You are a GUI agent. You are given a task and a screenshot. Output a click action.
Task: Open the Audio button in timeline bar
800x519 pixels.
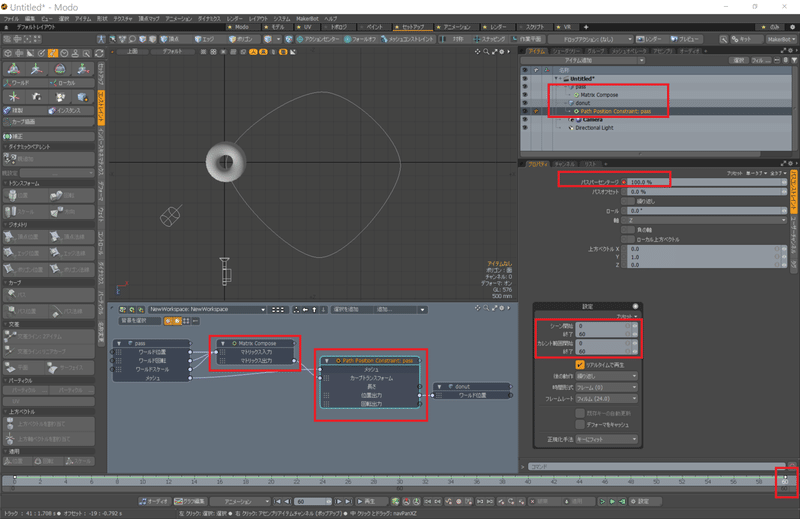154,502
